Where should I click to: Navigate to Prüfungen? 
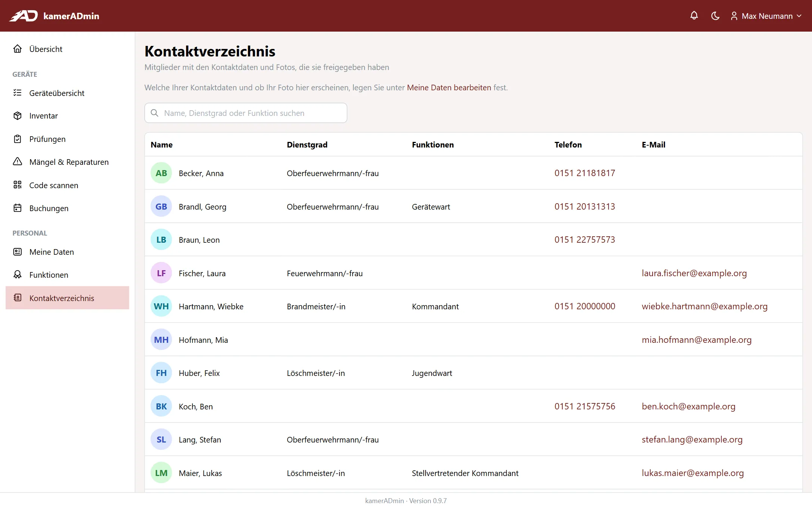tap(67, 139)
